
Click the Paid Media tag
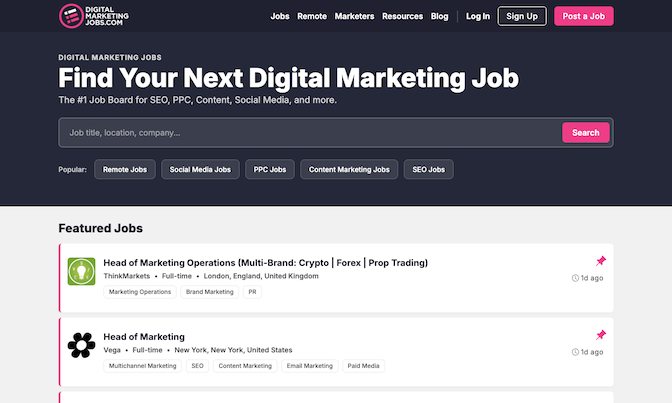point(363,366)
